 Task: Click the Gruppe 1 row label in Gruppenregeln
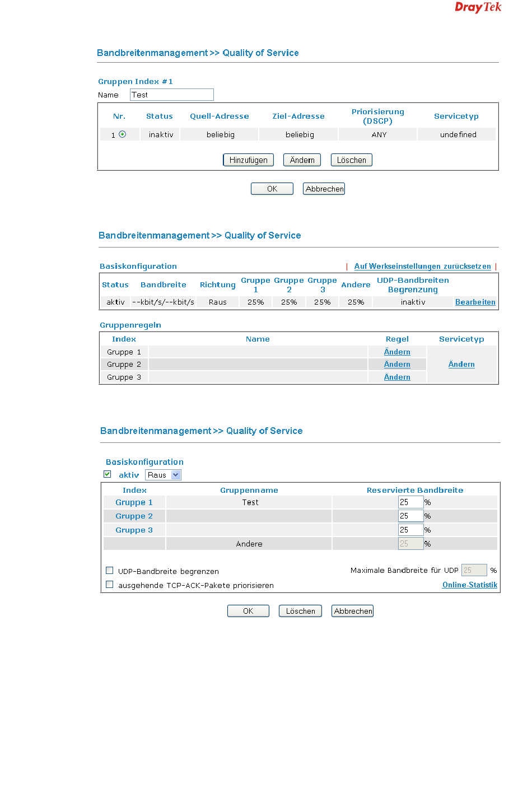pyautogui.click(x=124, y=352)
